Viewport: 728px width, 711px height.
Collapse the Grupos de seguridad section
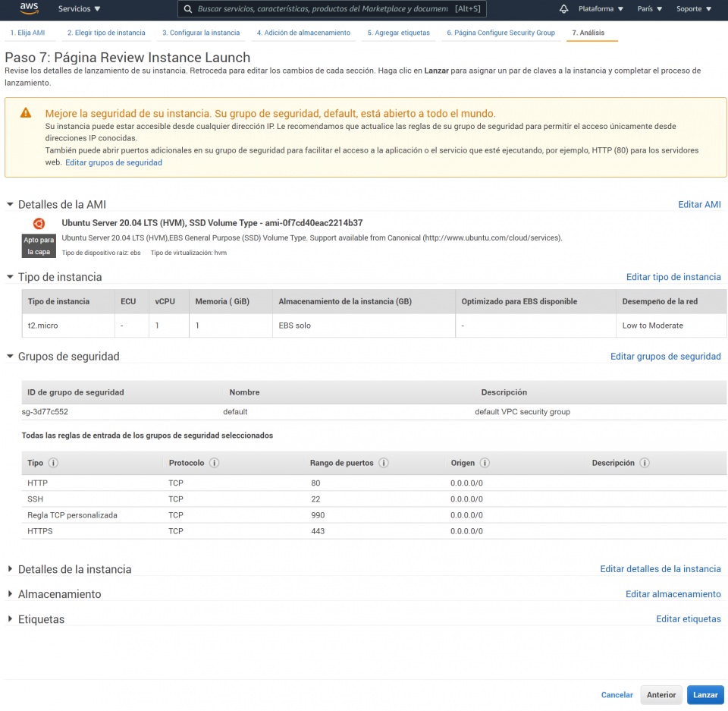point(10,357)
